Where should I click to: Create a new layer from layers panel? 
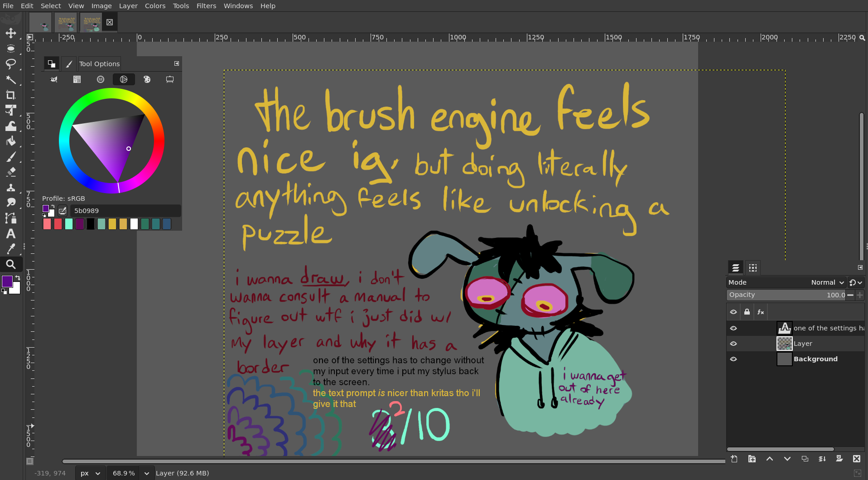tap(734, 459)
